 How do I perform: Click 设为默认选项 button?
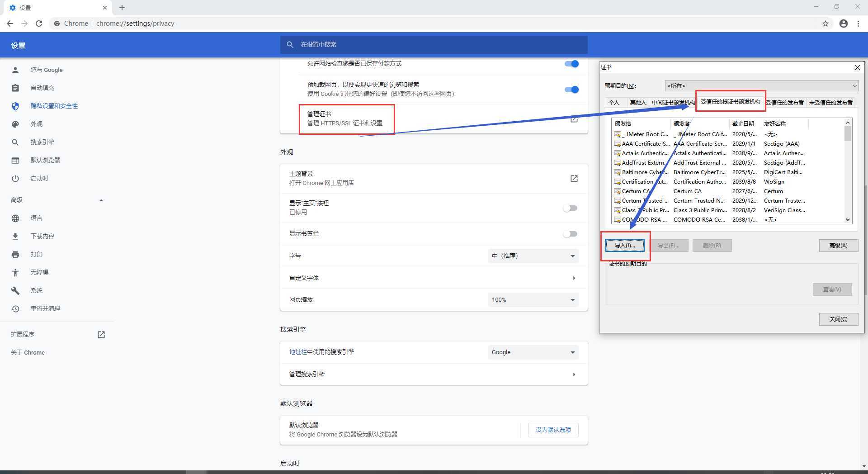point(553,430)
